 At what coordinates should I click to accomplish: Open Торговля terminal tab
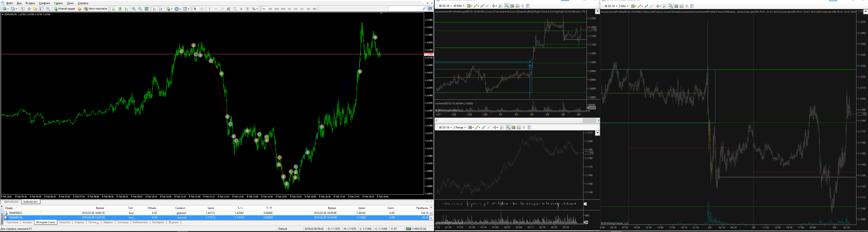[x=12, y=222]
